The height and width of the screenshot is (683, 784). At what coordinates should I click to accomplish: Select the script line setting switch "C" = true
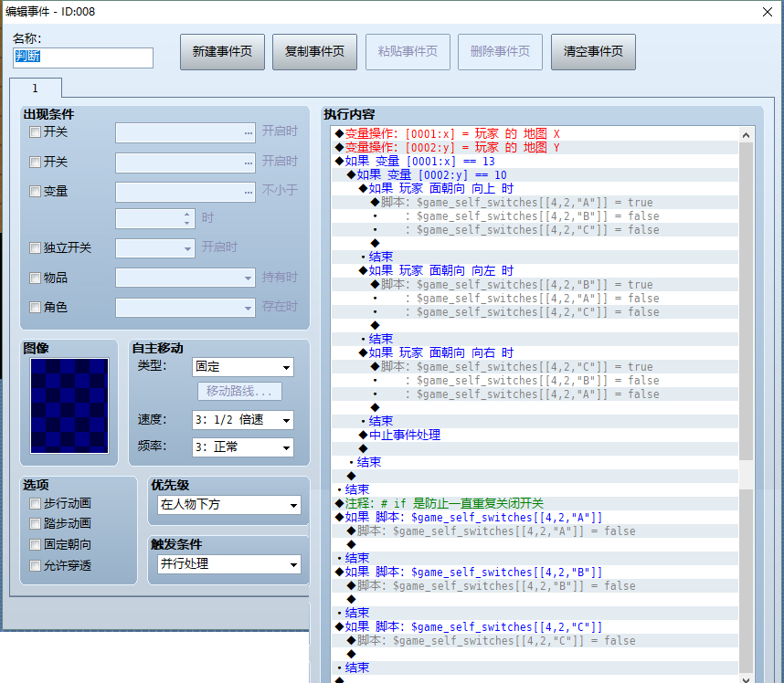[x=535, y=367]
